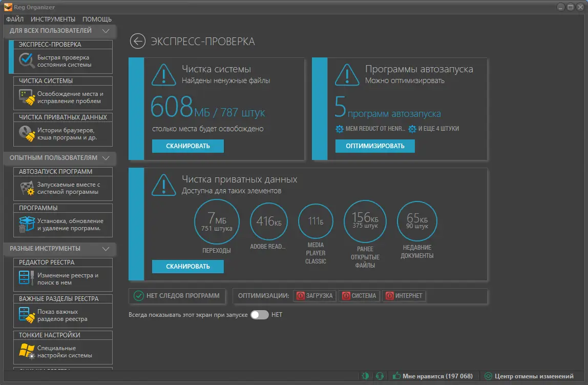
Task: Click the НЕДАВНИЕ ДОКУМЕНТЫ 65 КБ circle
Action: coord(417,221)
